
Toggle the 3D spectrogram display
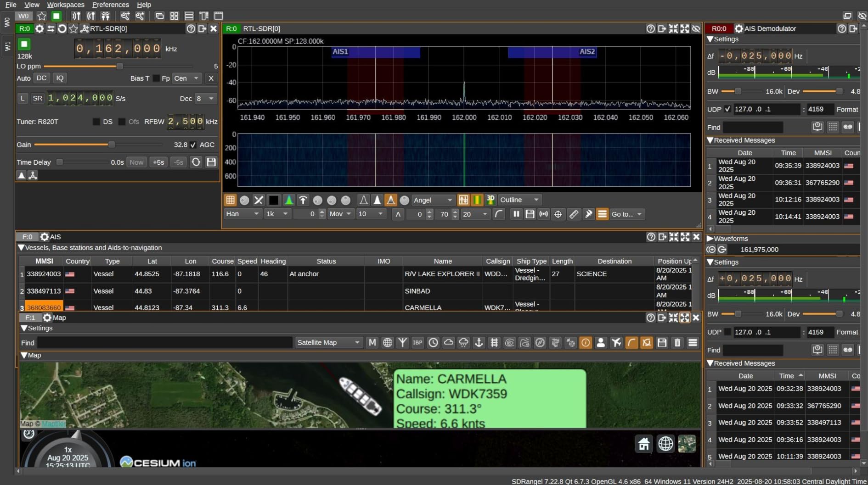pos(490,200)
